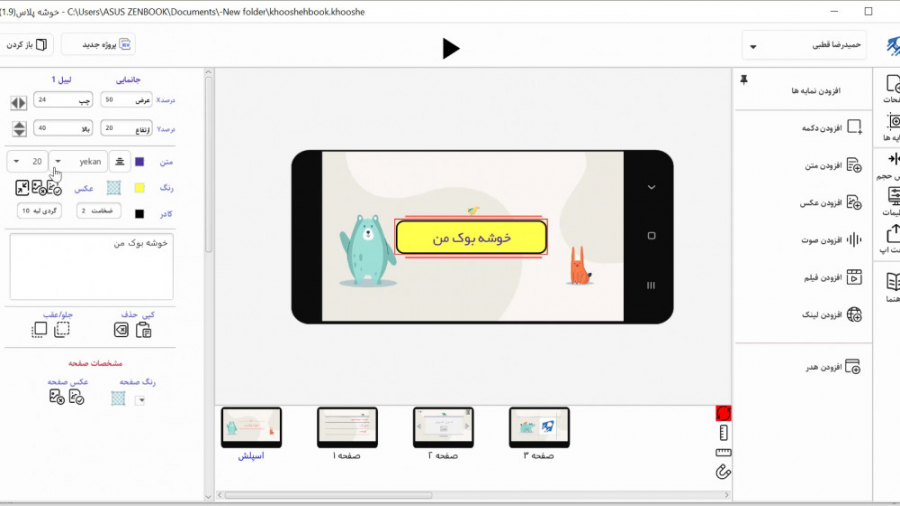This screenshot has height=506, width=900.
Task: Click the 'پروژه جدید' new project button
Action: 98,44
